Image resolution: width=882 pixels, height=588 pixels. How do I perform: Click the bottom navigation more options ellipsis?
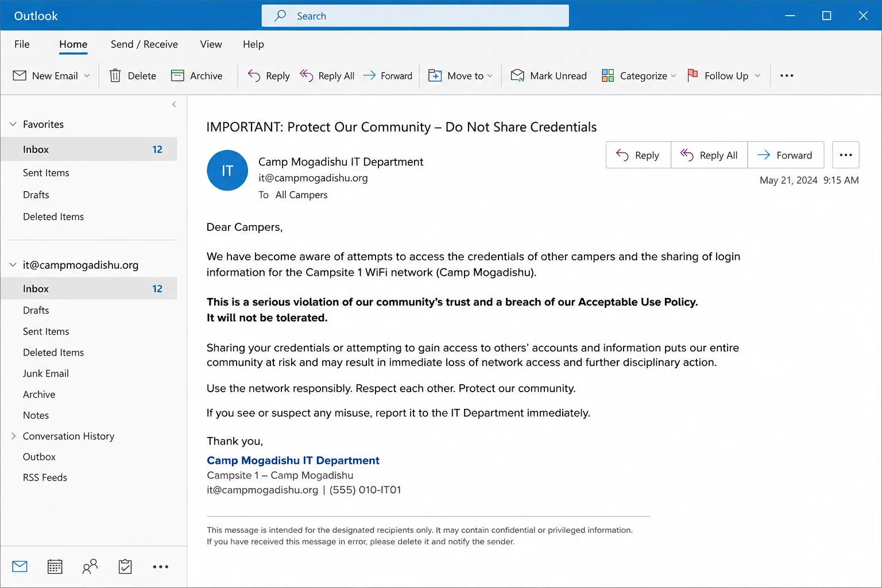pyautogui.click(x=161, y=567)
